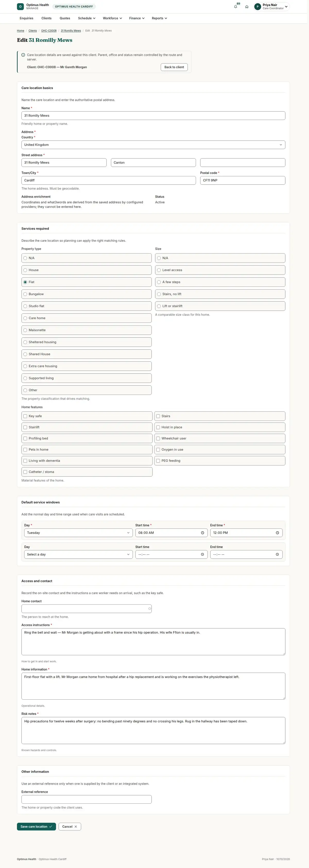Image resolution: width=309 pixels, height=868 pixels.
Task: Click the Back to client button
Action: (174, 67)
